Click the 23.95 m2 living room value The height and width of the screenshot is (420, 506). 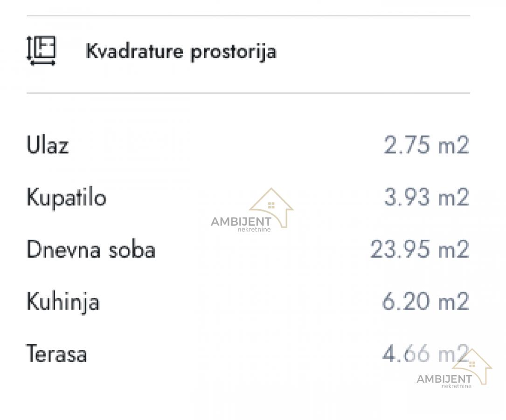419,250
